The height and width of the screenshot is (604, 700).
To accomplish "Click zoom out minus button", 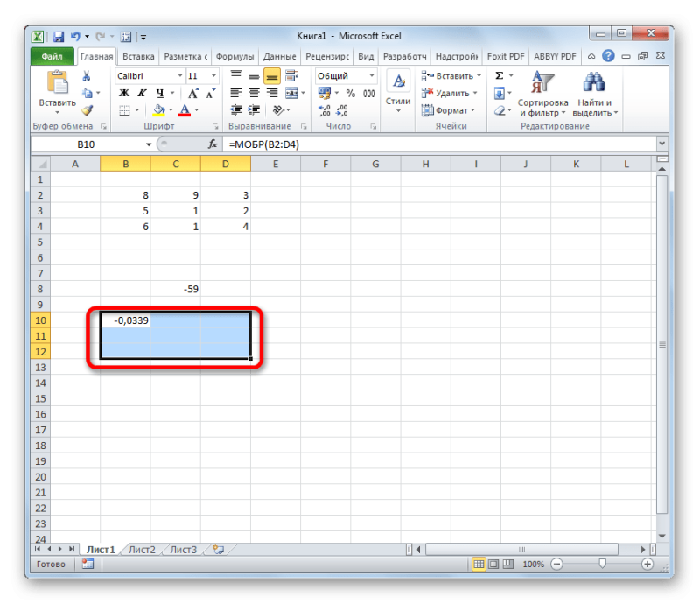I will pyautogui.click(x=556, y=565).
